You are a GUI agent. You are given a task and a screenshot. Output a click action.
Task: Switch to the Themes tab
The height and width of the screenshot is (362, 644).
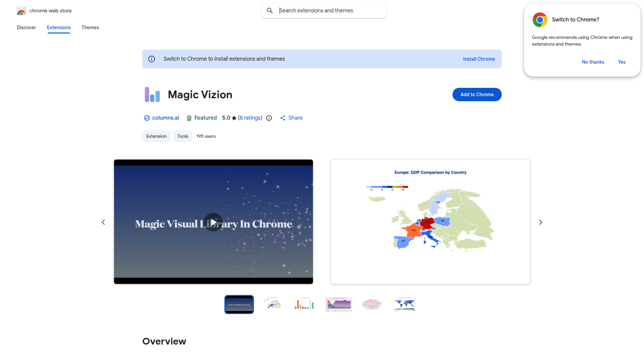pos(90,27)
